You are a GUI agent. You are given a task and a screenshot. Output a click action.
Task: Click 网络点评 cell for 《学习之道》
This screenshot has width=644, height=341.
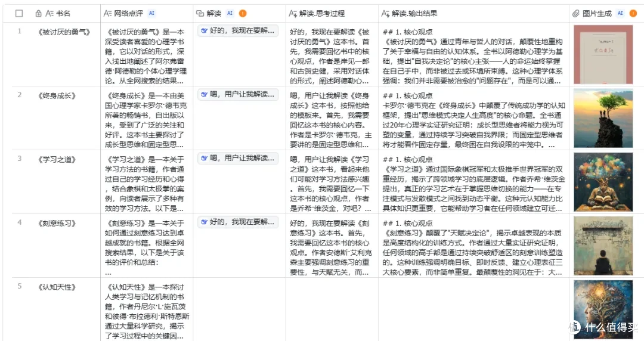pyautogui.click(x=147, y=182)
